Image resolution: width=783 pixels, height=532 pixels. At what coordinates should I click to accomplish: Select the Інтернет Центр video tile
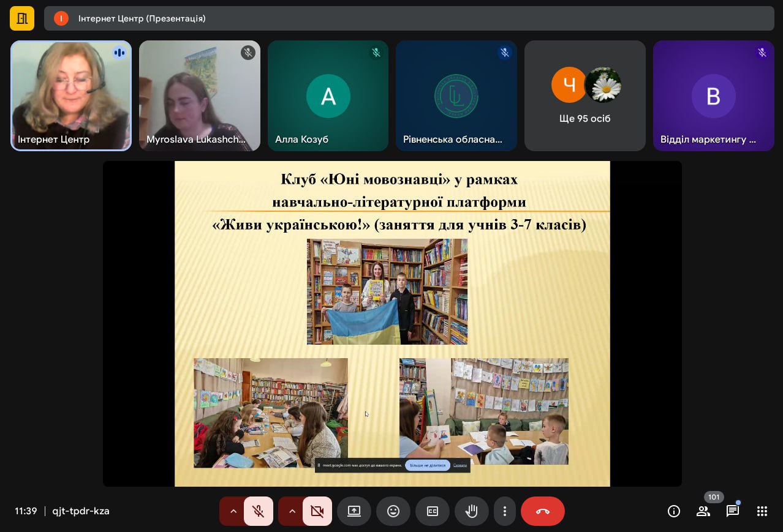(x=71, y=96)
